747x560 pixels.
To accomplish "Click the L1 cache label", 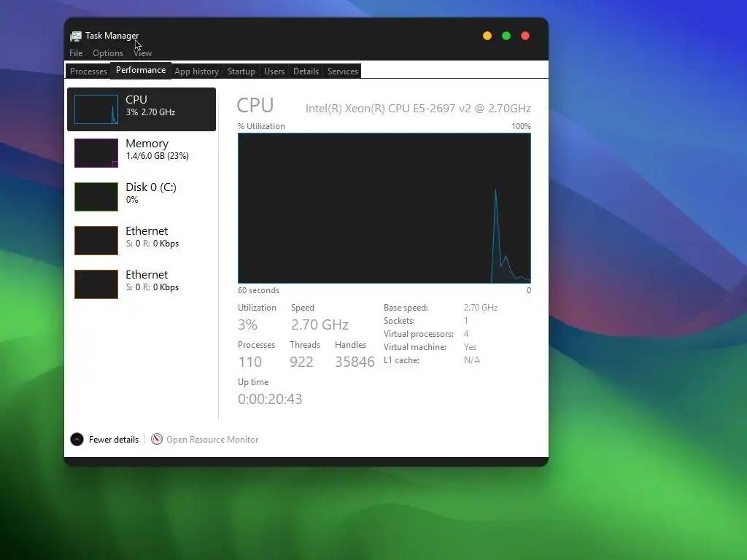I will click(x=402, y=360).
